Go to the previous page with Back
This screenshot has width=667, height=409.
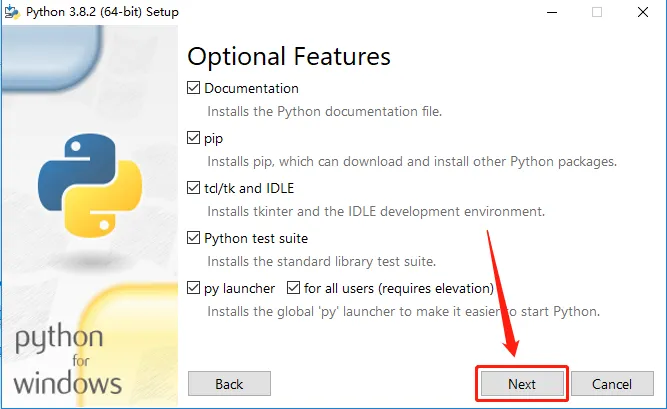[x=229, y=384]
